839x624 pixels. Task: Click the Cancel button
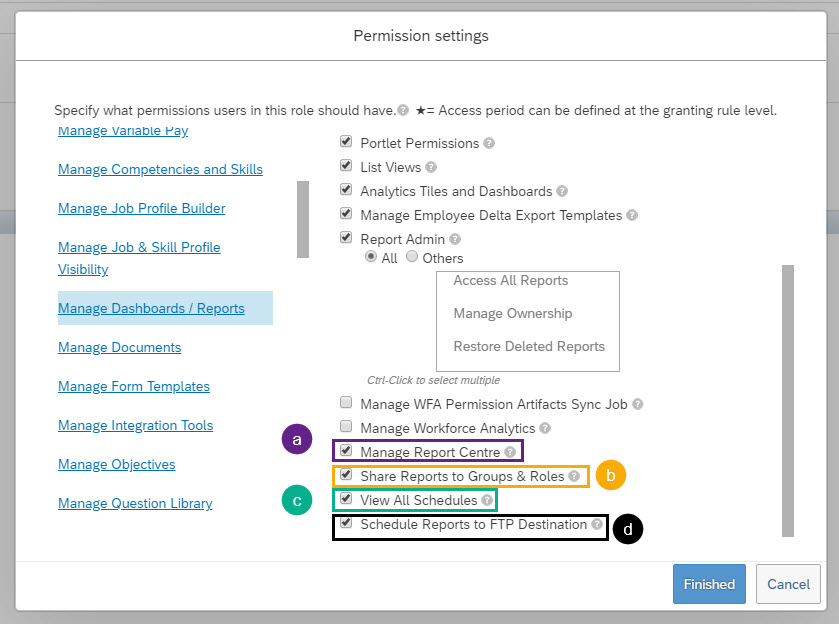(788, 584)
